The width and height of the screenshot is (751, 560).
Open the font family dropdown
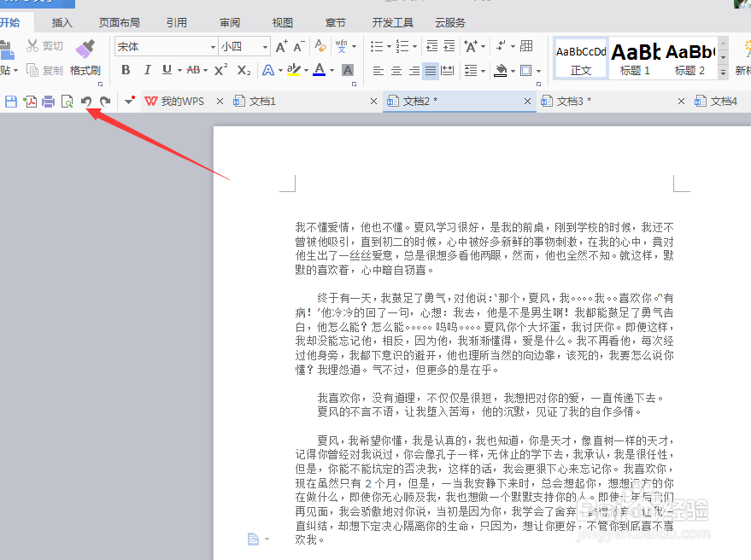click(214, 46)
